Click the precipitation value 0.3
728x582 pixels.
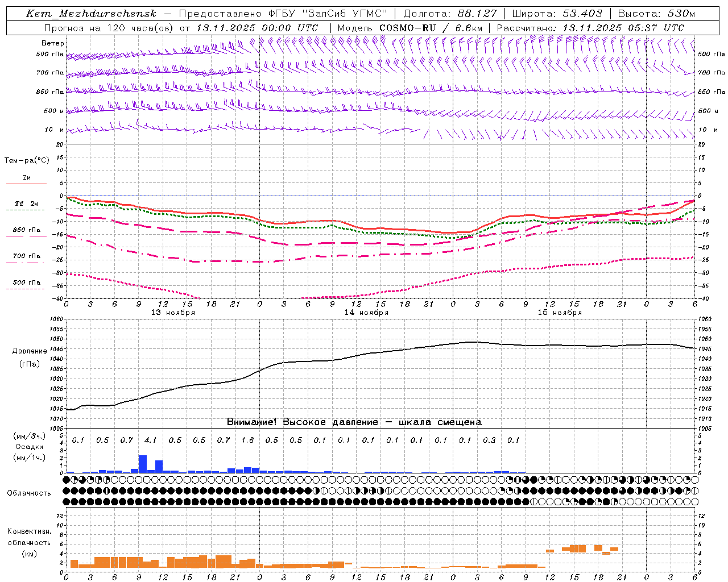[489, 440]
